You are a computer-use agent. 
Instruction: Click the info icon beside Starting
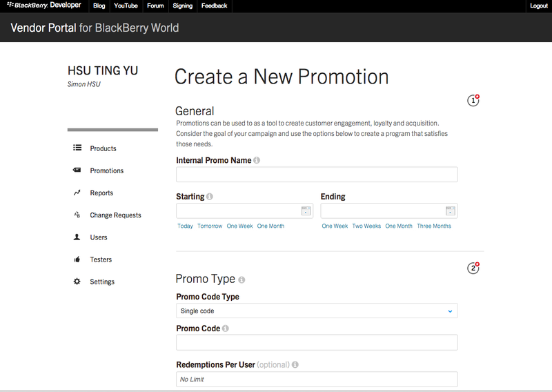[210, 196]
